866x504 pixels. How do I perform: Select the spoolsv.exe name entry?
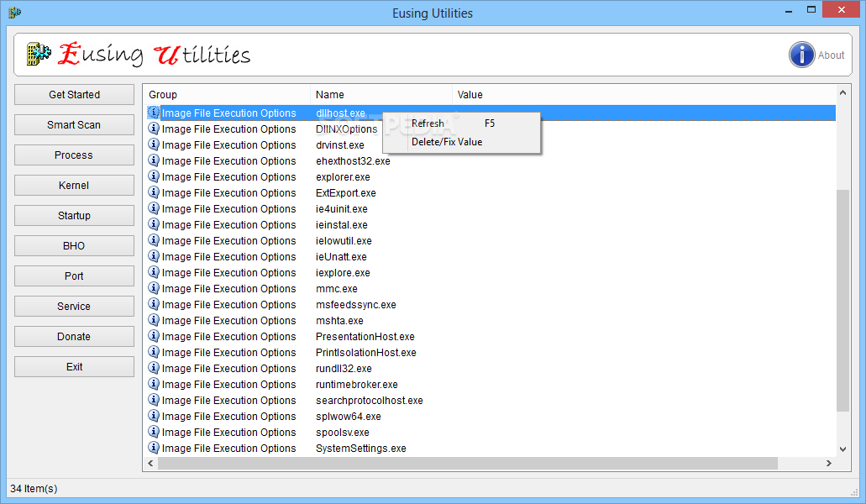(343, 433)
